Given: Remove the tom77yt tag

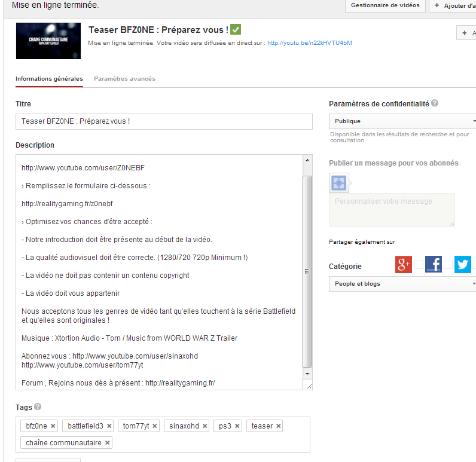Looking at the screenshot, I should (x=154, y=426).
